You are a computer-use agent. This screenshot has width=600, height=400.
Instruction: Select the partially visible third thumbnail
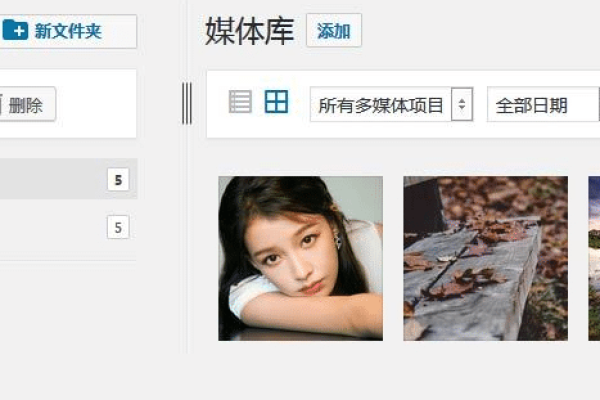point(594,258)
